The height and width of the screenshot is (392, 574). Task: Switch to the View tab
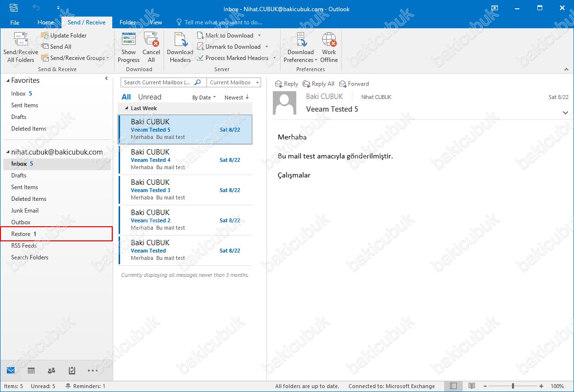156,22
